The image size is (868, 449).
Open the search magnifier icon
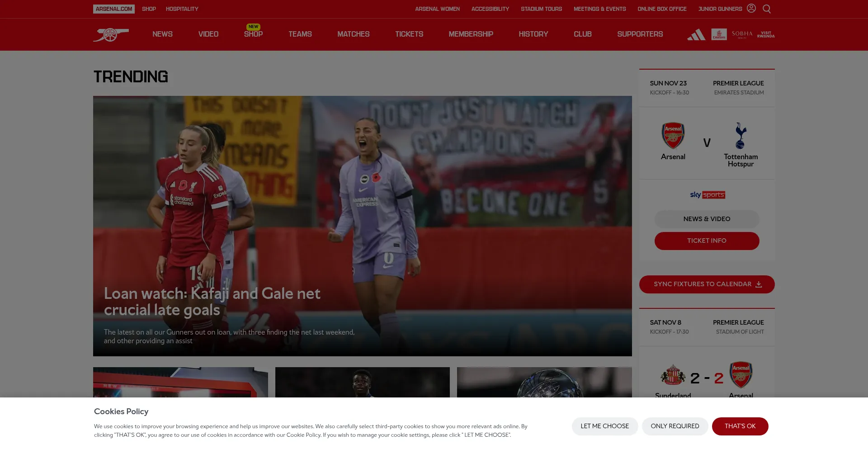767,9
